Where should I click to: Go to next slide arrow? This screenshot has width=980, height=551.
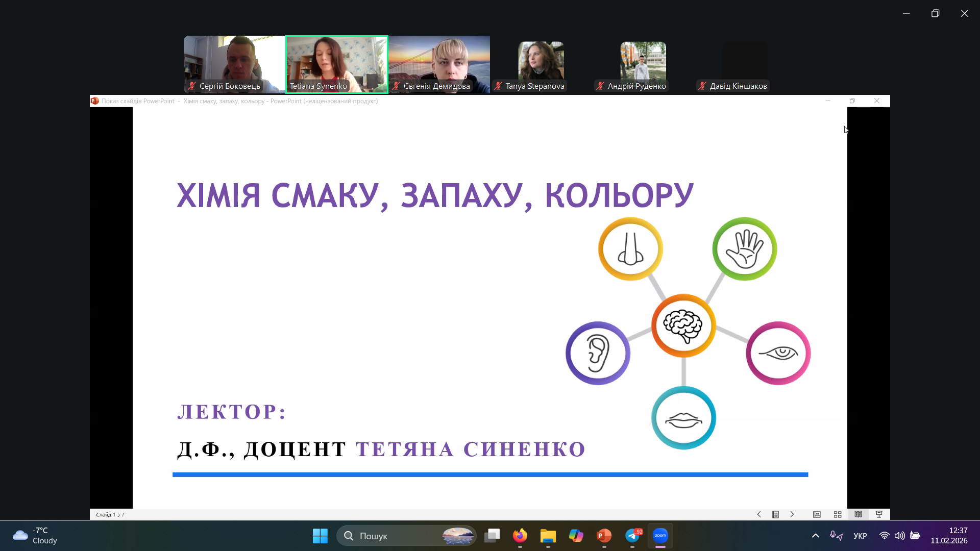tap(792, 514)
